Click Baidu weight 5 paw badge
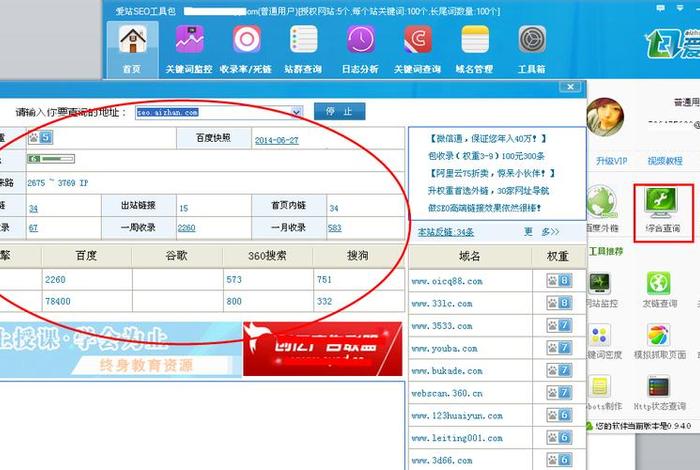Viewport: 700px width, 470px height. (41, 137)
